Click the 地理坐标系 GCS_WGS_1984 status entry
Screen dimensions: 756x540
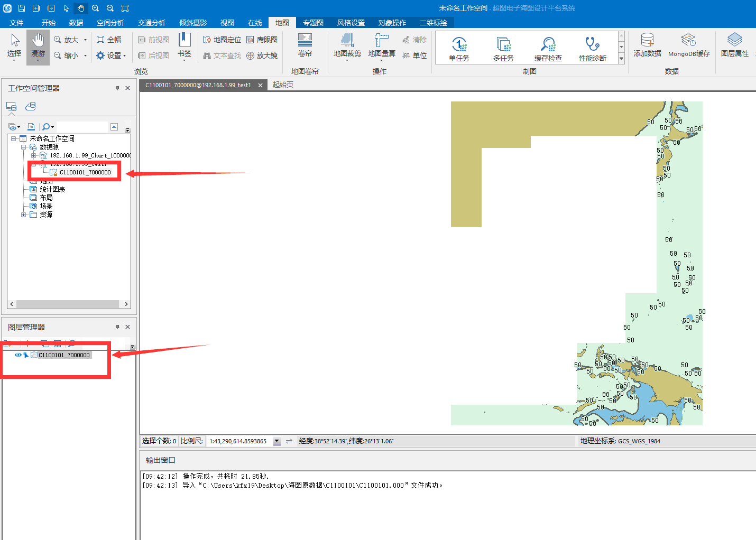pos(620,441)
